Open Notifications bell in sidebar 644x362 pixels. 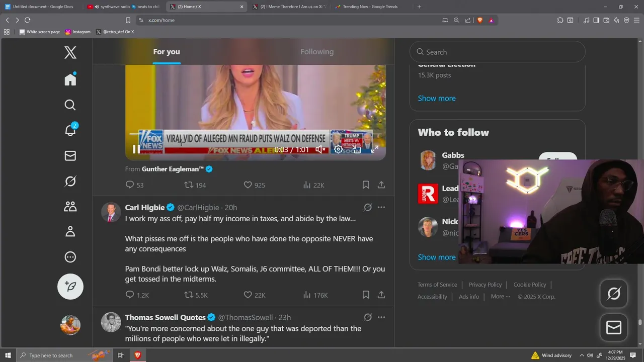coord(70,130)
